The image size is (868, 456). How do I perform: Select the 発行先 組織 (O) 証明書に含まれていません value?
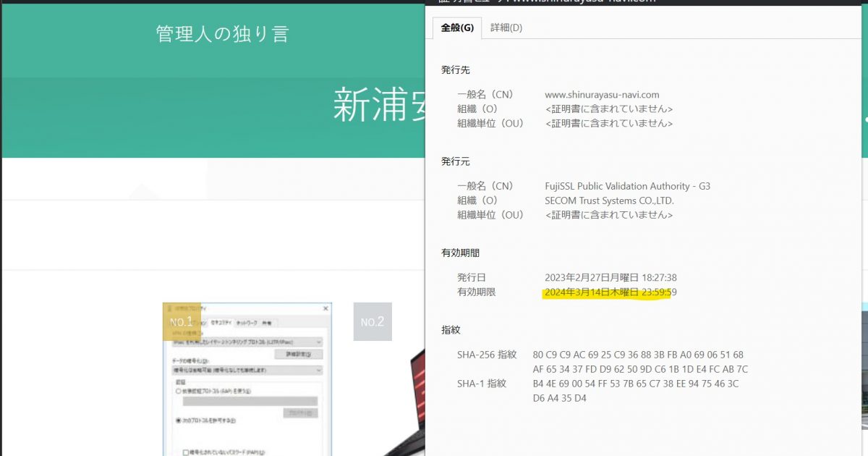[609, 109]
